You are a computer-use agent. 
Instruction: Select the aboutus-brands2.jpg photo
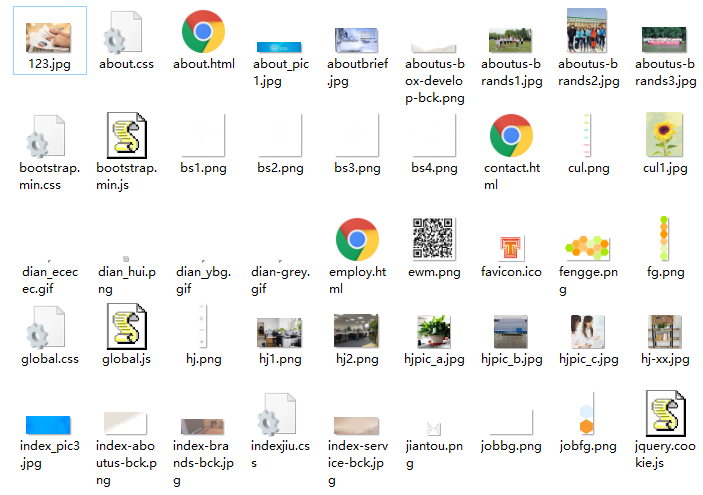tap(587, 30)
